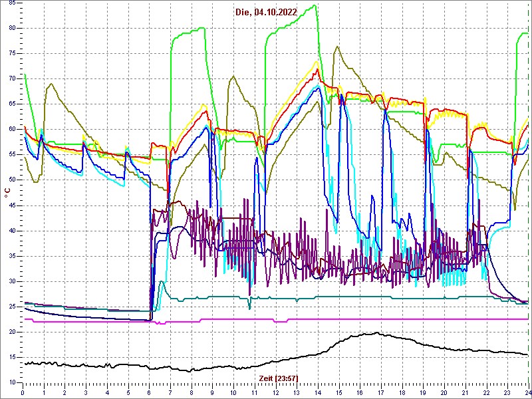Click the 10 value on temperature axis

[12, 382]
